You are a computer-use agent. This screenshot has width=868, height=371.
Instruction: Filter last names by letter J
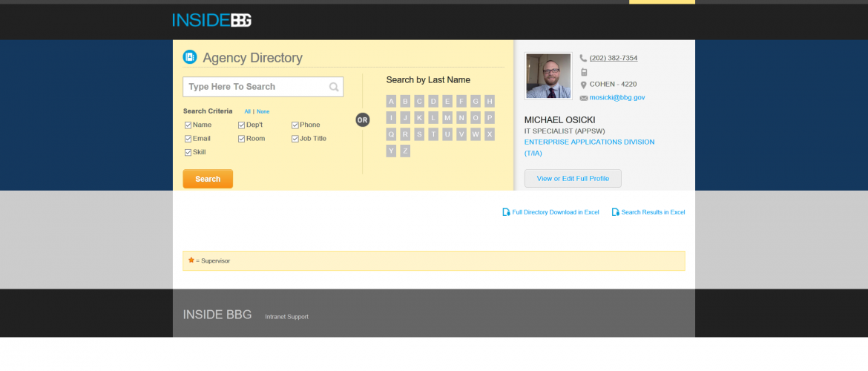click(405, 118)
